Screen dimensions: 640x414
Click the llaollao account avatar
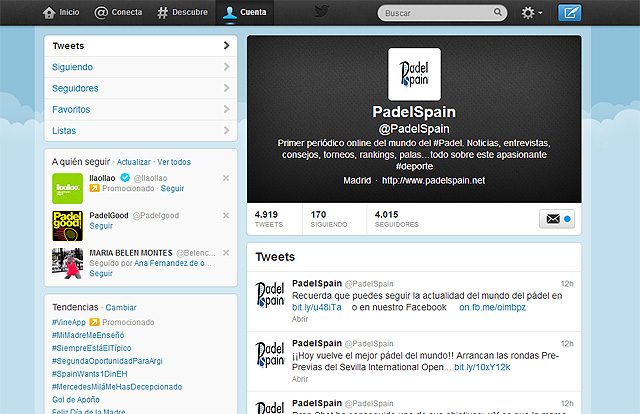(x=67, y=187)
